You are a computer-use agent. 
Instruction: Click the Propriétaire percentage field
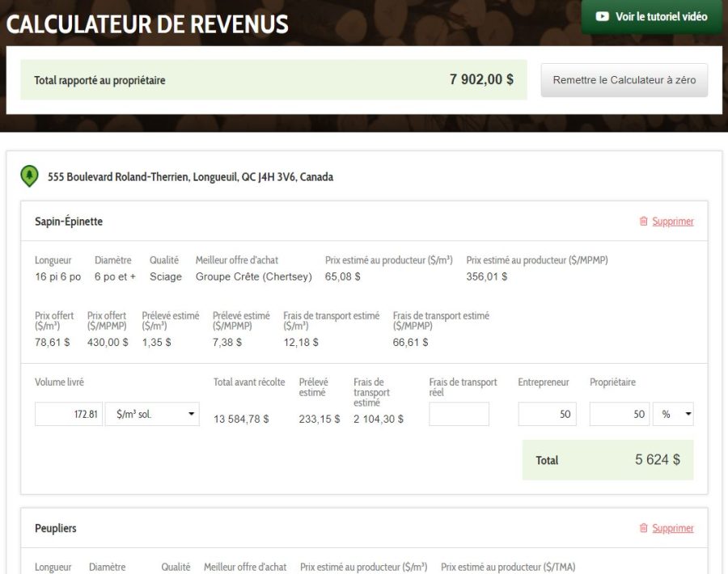point(620,414)
